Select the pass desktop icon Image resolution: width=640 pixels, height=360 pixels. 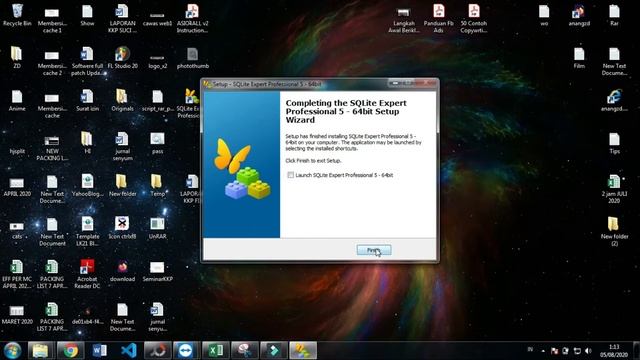click(158, 143)
